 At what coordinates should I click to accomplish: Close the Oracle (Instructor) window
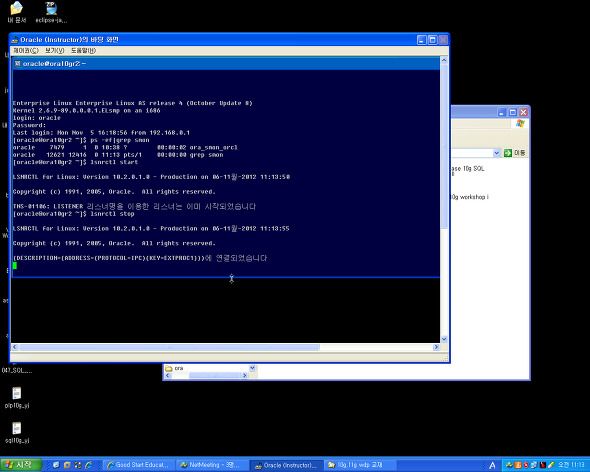tap(443, 40)
